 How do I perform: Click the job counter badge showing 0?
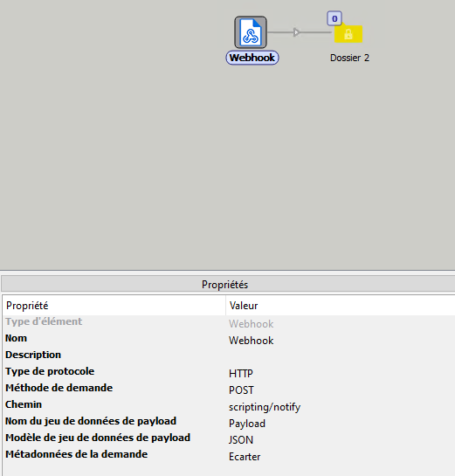(334, 18)
